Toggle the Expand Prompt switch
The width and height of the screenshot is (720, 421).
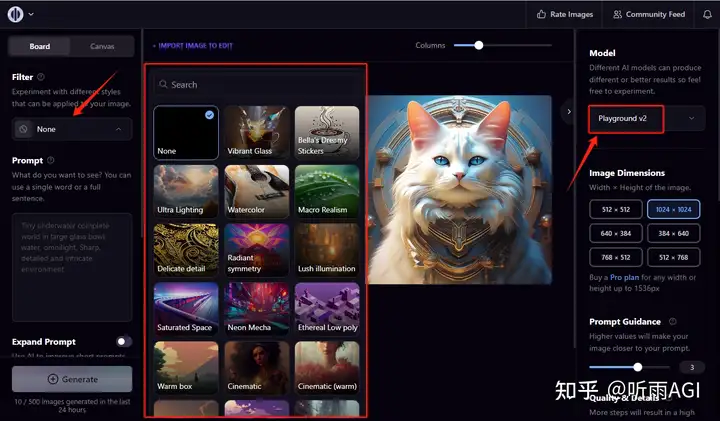click(124, 342)
